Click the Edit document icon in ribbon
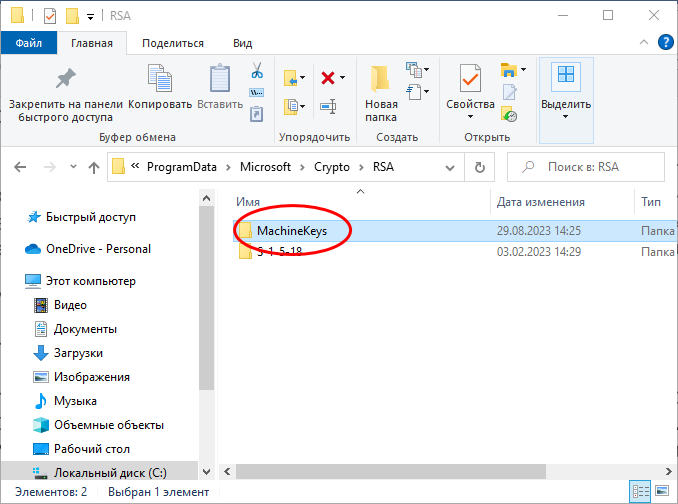This screenshot has height=504, width=678. click(509, 92)
